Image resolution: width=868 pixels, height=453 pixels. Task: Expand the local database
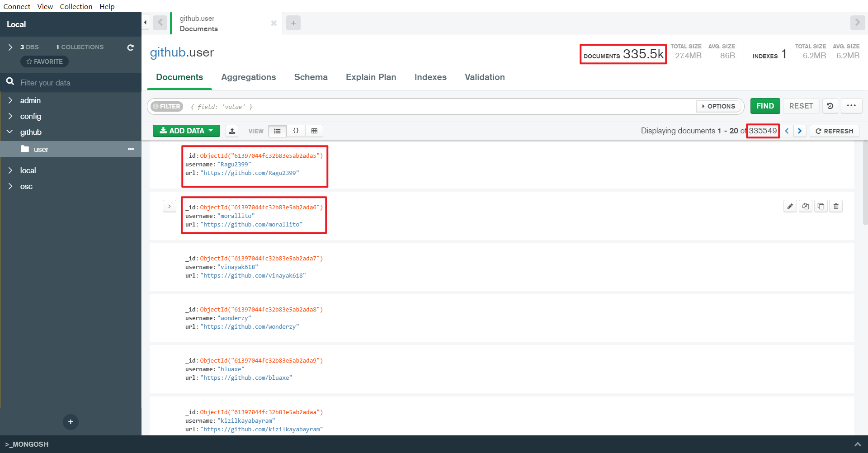tap(10, 170)
